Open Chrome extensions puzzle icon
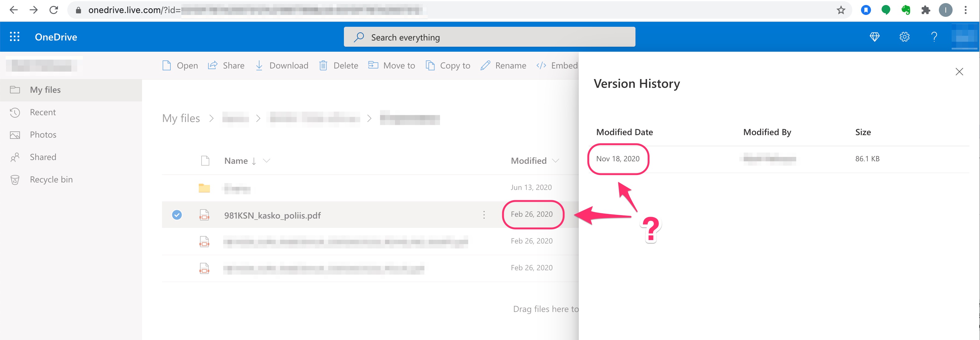The height and width of the screenshot is (340, 980). pyautogui.click(x=925, y=10)
